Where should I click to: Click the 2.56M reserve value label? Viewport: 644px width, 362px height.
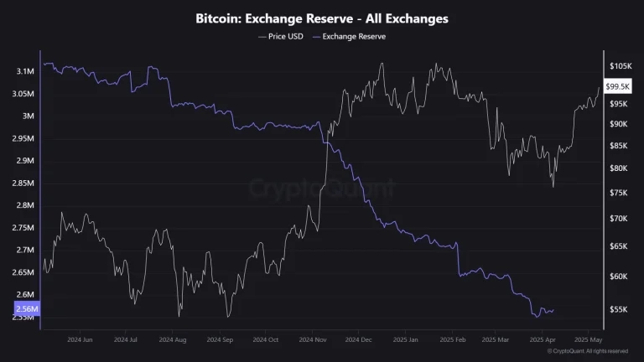tap(27, 308)
